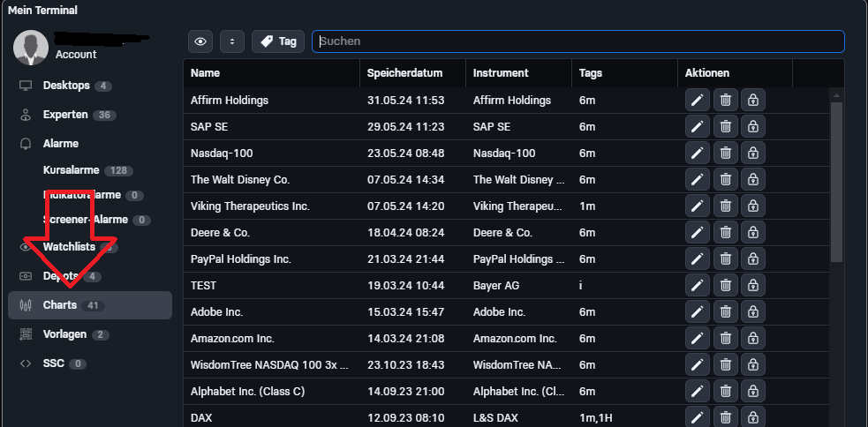Toggle lock on PayPal Holdings chart
The width and height of the screenshot is (868, 427).
coord(753,258)
